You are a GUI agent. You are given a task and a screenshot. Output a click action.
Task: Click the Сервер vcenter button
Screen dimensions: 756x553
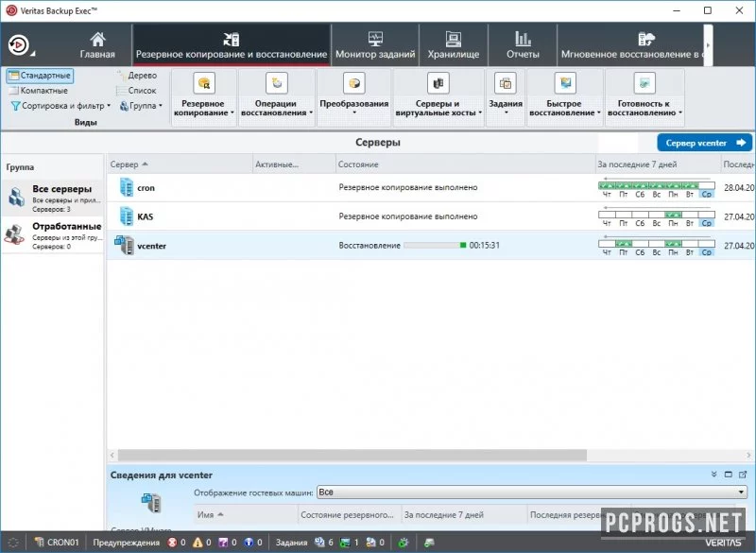point(704,143)
